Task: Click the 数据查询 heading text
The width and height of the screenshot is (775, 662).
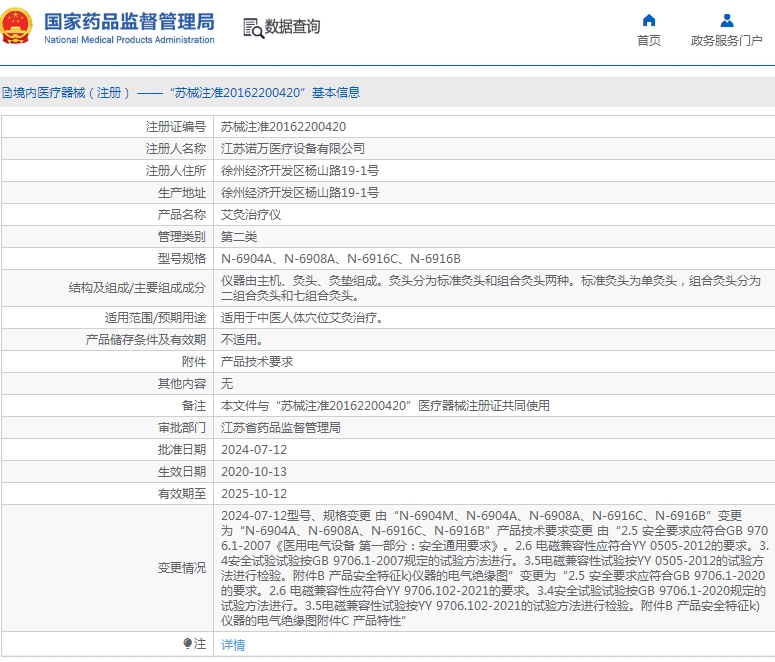Action: point(293,27)
